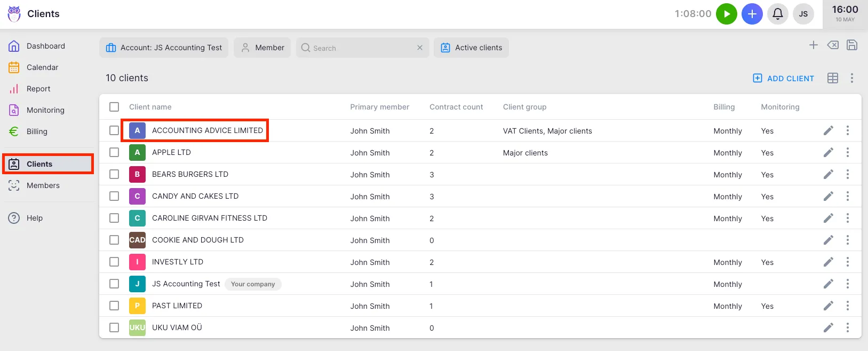Open the Account: JS Accounting Test filter
Image resolution: width=868 pixels, height=351 pixels.
click(x=164, y=48)
